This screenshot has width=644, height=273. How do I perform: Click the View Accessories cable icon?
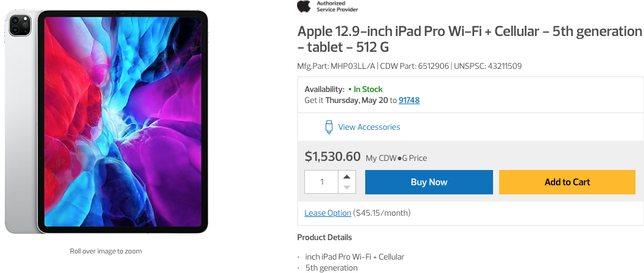point(329,127)
